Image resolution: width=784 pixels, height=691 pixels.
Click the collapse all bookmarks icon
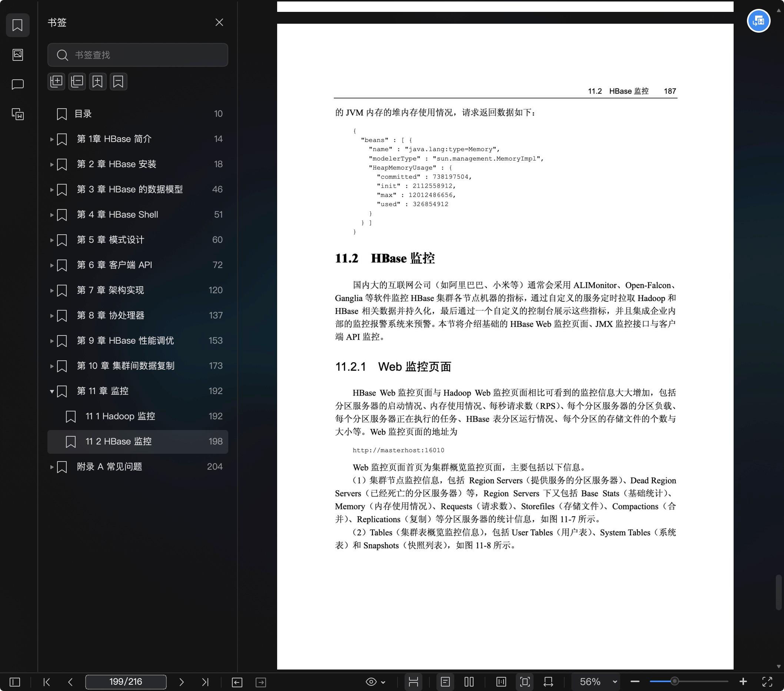click(x=77, y=81)
